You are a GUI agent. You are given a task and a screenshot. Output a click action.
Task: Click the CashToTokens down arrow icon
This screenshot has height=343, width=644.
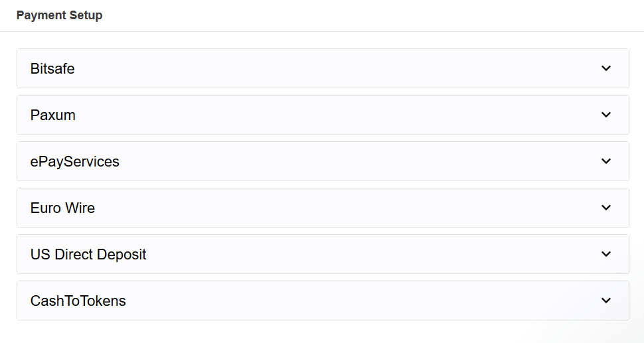pyautogui.click(x=605, y=301)
